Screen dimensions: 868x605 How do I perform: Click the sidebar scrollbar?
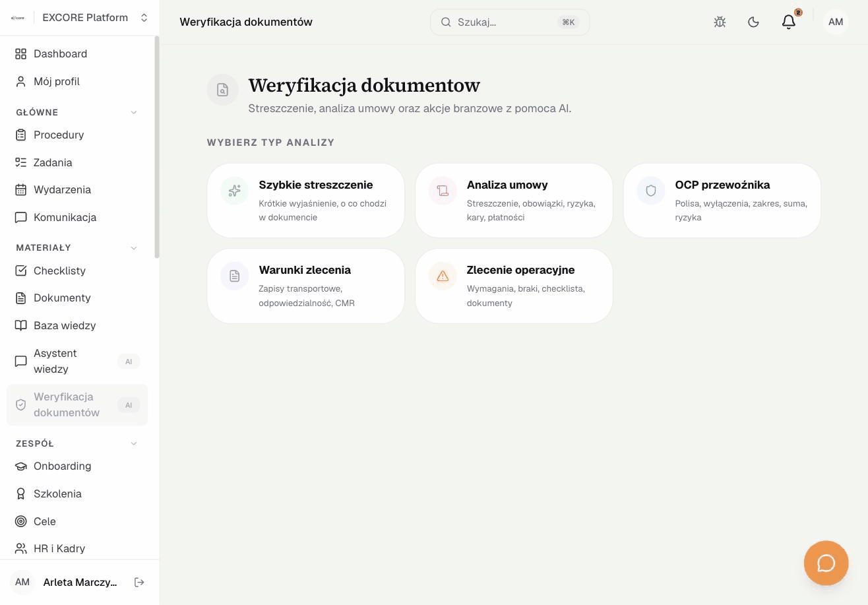tap(157, 148)
